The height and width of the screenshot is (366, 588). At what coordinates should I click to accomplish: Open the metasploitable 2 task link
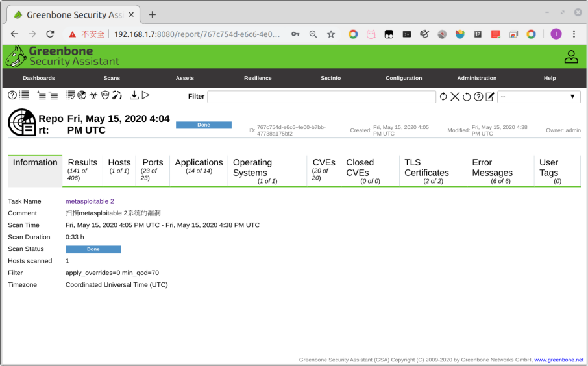90,201
